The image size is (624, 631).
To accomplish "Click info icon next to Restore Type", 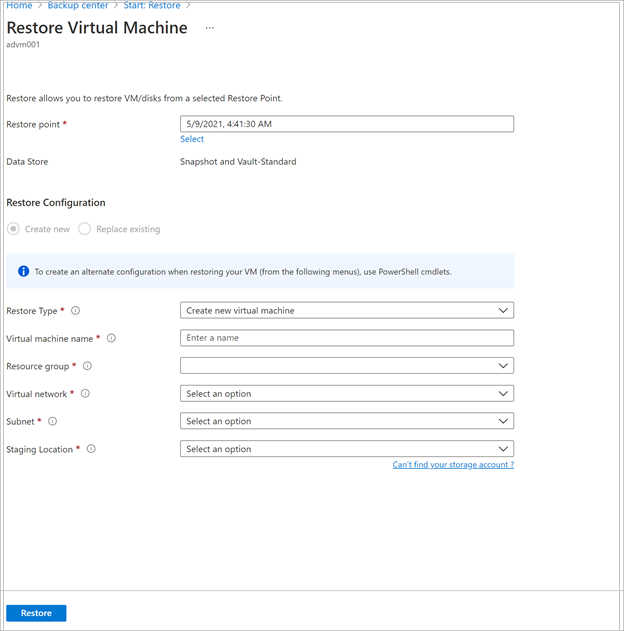I will pos(75,311).
